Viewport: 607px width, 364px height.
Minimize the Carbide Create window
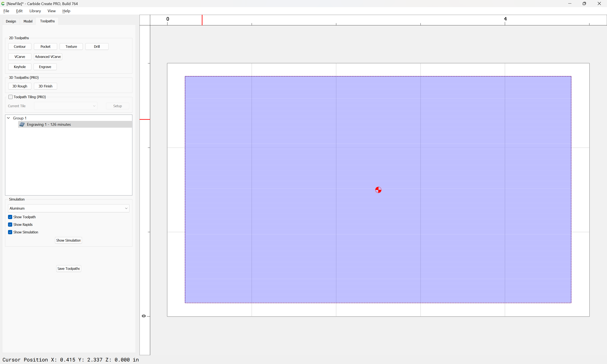click(x=570, y=4)
